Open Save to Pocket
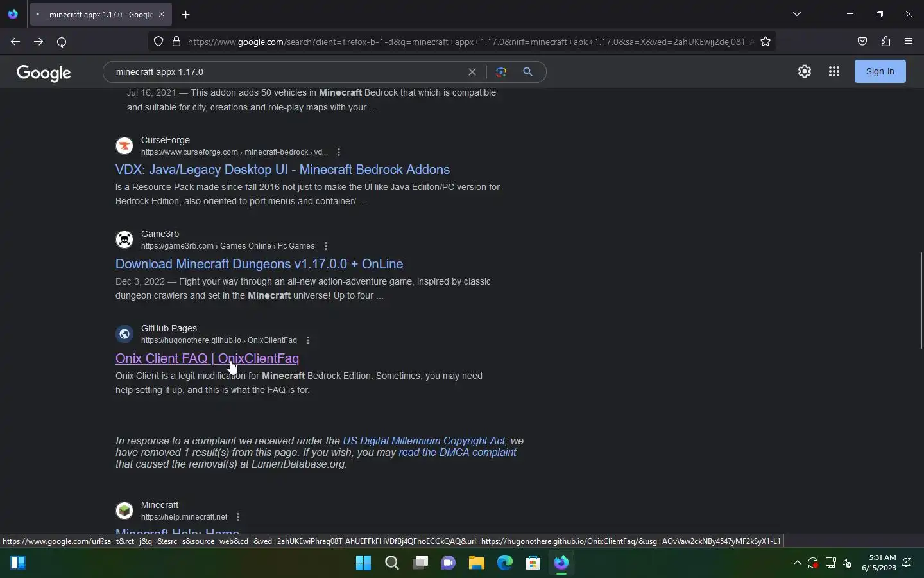924x578 pixels. pos(862,42)
